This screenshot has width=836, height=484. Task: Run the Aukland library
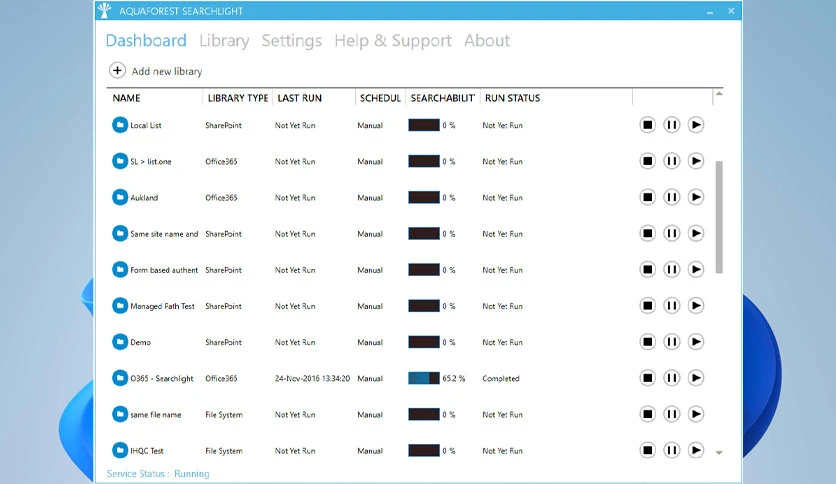[696, 197]
